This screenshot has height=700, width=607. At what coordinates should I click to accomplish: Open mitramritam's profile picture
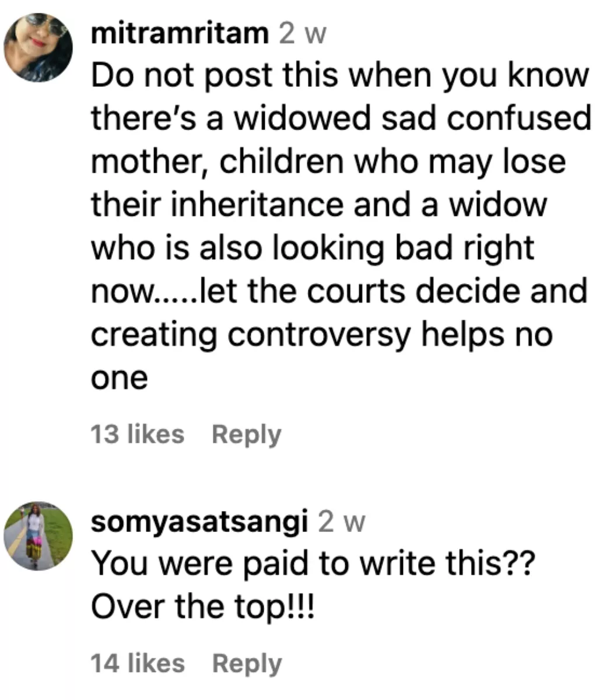(x=38, y=48)
